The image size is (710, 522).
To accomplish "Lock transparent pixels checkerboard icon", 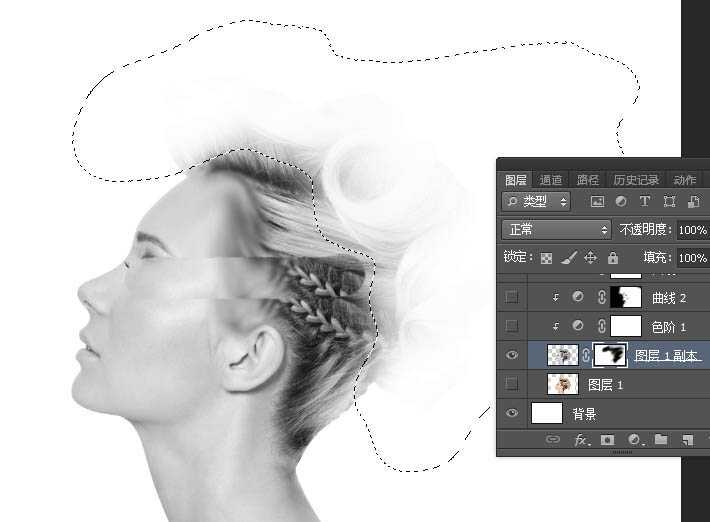I will [546, 258].
